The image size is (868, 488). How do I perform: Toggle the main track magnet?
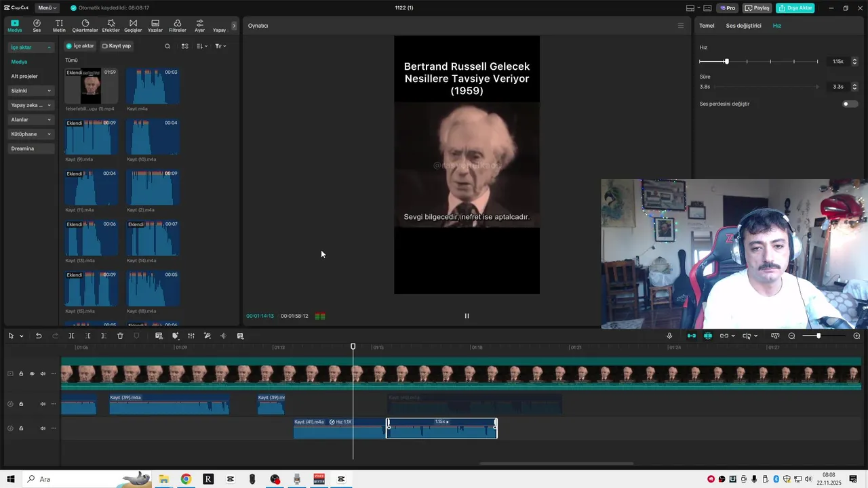[x=692, y=336]
